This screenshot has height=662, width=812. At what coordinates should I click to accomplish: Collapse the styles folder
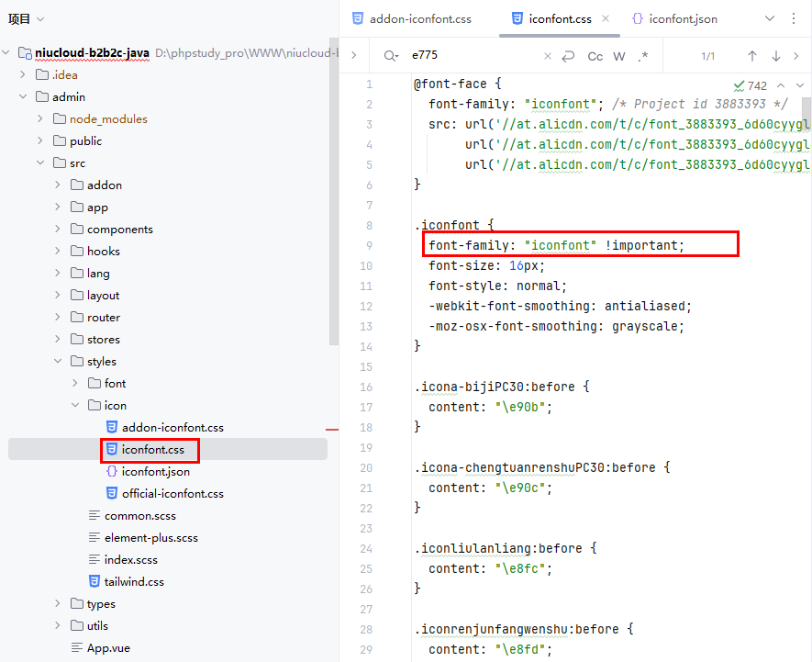(57, 361)
